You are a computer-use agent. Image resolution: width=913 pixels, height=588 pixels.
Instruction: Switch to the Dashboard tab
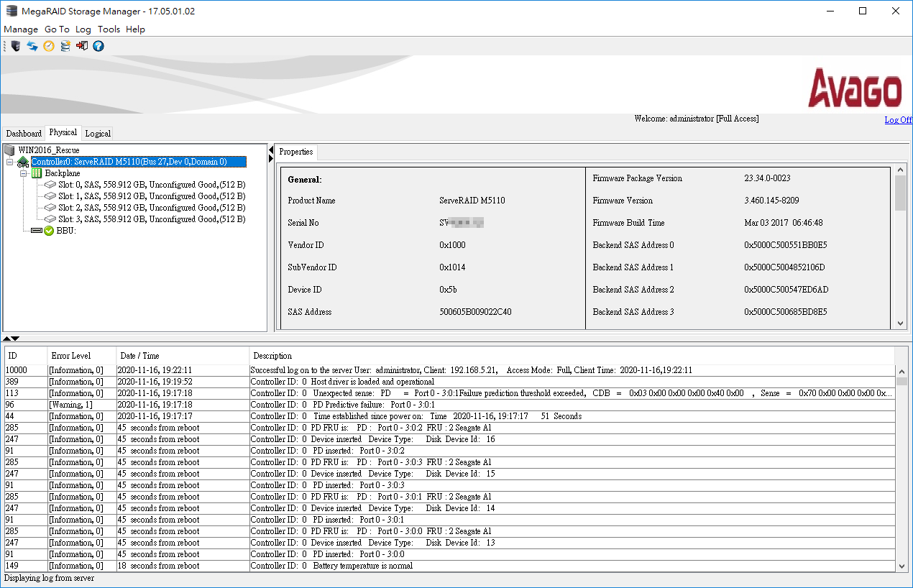point(24,133)
